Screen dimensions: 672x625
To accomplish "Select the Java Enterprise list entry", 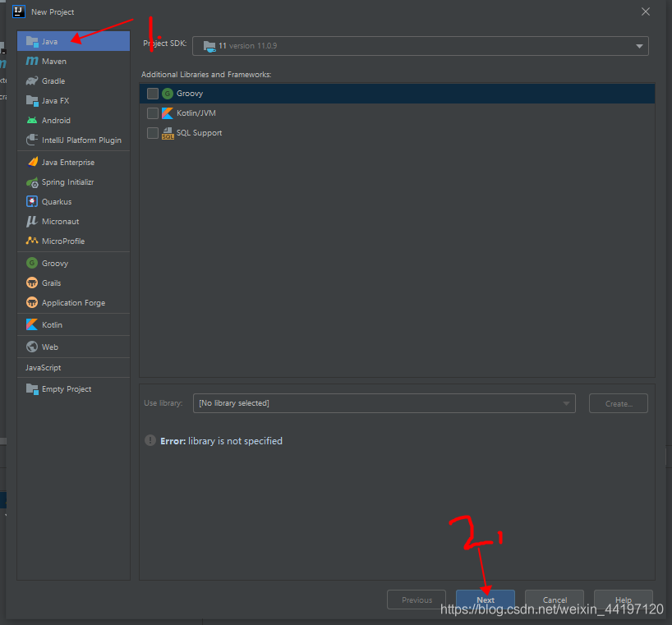I will 67,163.
